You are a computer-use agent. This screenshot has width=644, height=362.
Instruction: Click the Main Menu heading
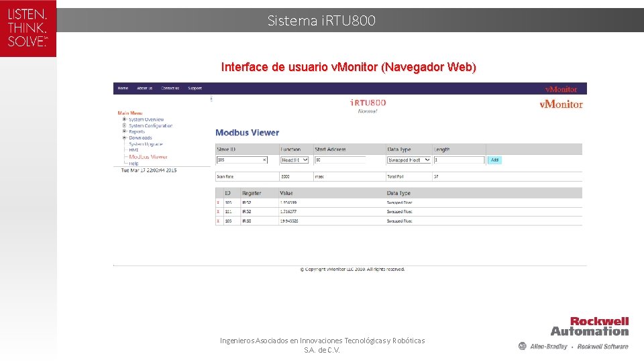pos(129,113)
